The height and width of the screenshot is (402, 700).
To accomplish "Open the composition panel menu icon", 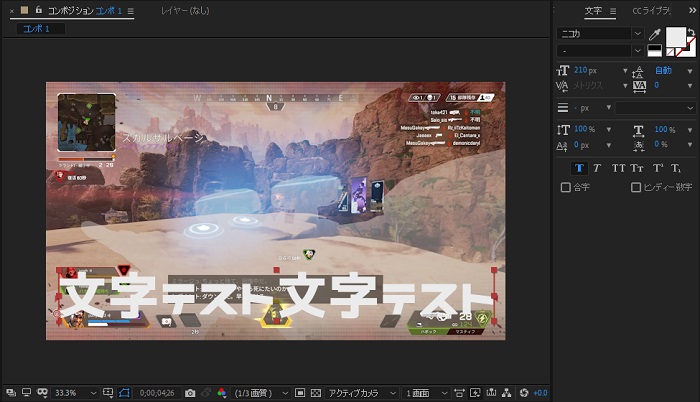I will coord(130,11).
